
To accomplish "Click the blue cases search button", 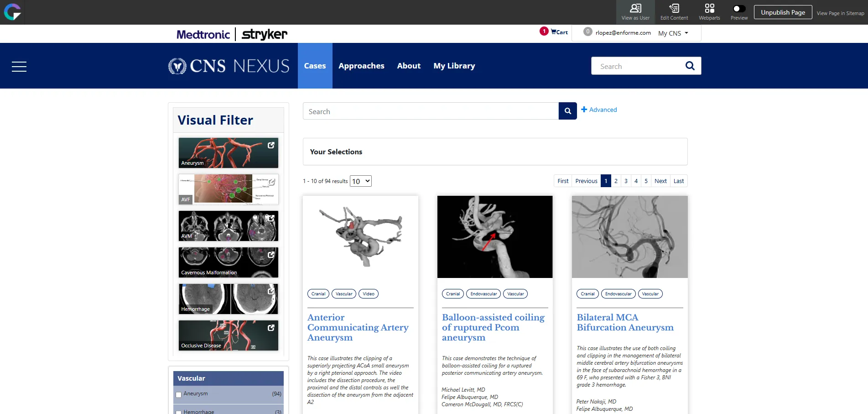I will [568, 111].
